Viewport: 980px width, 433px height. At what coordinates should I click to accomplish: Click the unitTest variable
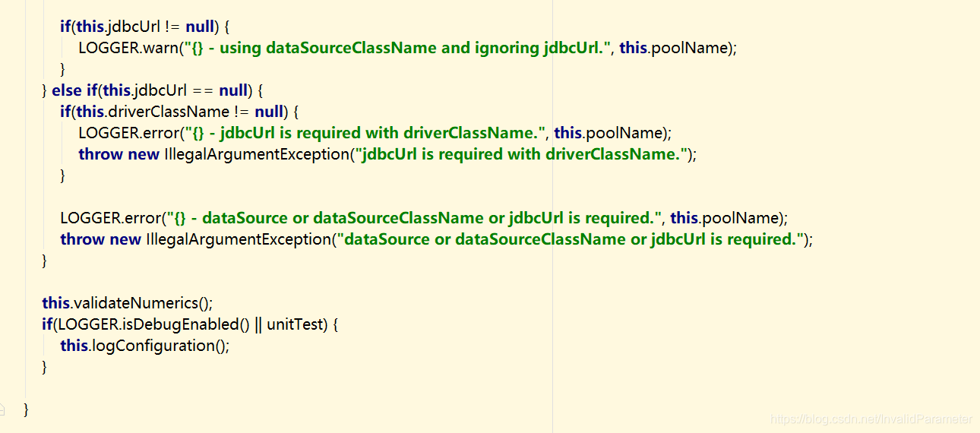[296, 324]
